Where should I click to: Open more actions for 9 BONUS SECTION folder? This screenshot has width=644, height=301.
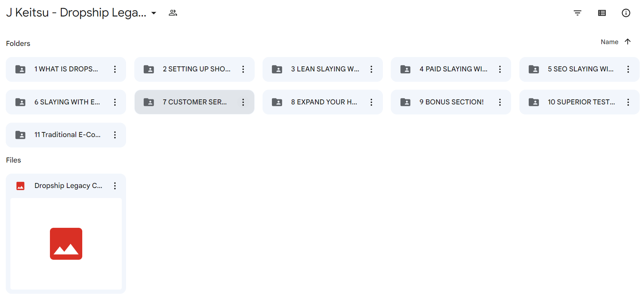point(500,102)
